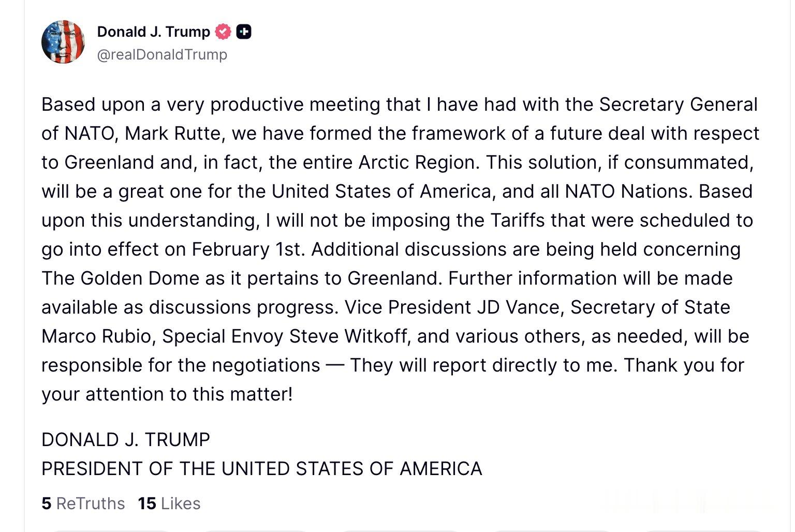Click the dark plus badge icon
This screenshot has width=795, height=532.
(x=244, y=32)
